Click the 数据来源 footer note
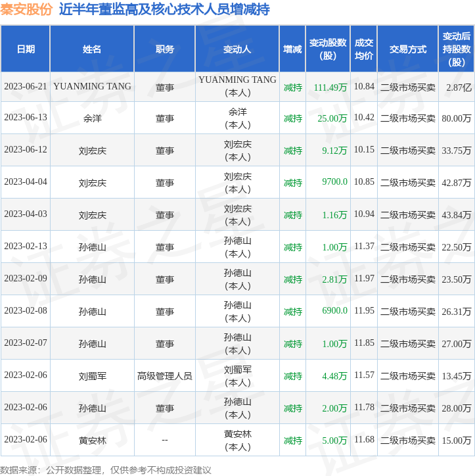Image resolution: width=475 pixels, height=476 pixels. point(106,470)
